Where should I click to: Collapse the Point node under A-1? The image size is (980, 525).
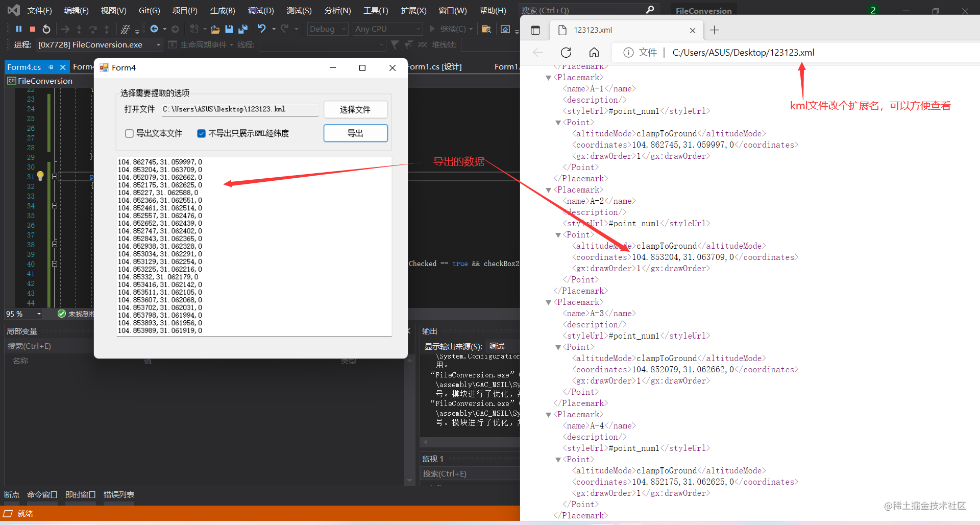558,123
